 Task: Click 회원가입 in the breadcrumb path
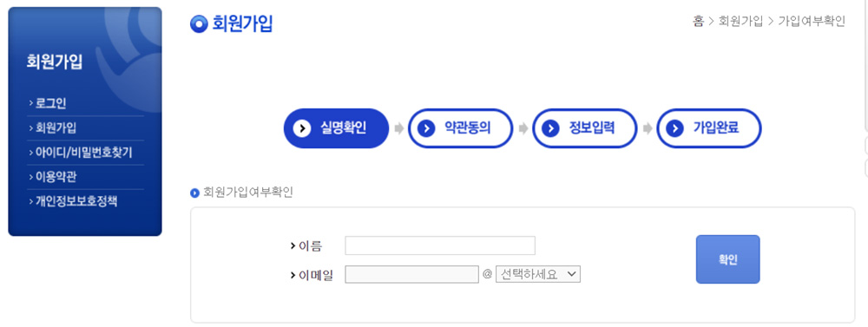740,22
